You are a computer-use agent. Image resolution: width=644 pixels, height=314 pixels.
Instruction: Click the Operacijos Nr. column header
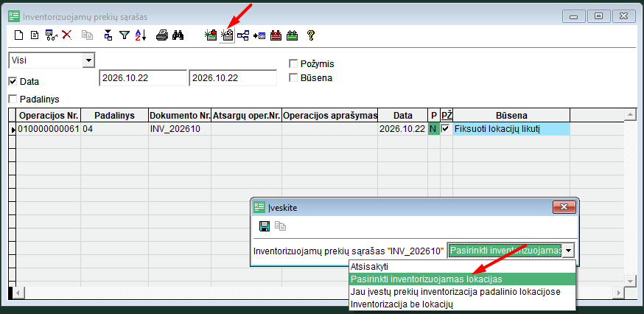(x=49, y=115)
